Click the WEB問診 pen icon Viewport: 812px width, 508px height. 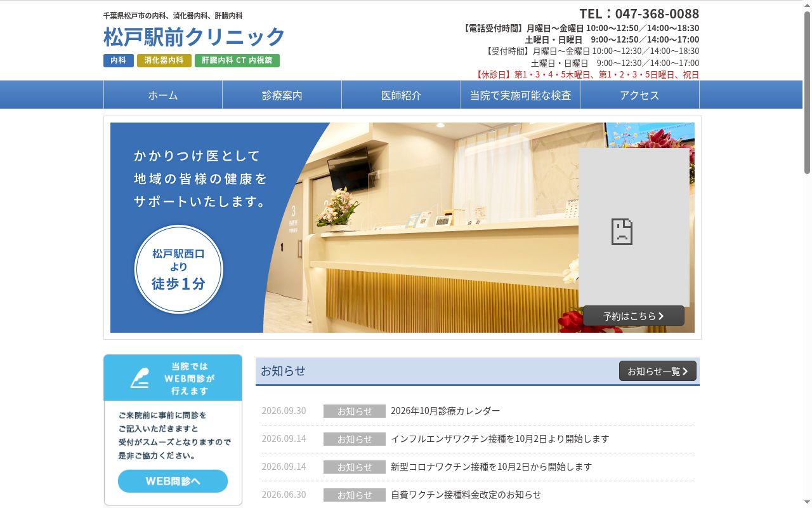[140, 378]
